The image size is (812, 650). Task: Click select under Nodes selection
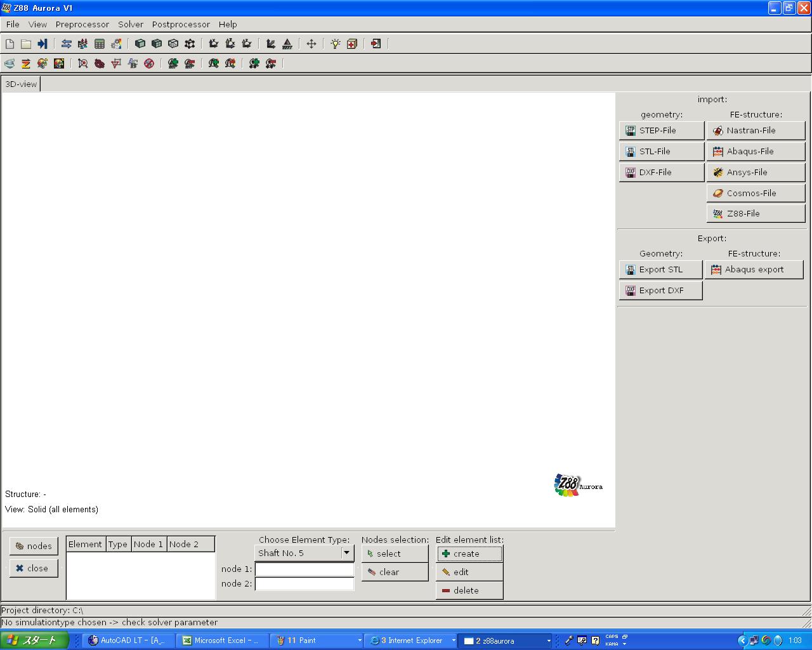point(395,554)
